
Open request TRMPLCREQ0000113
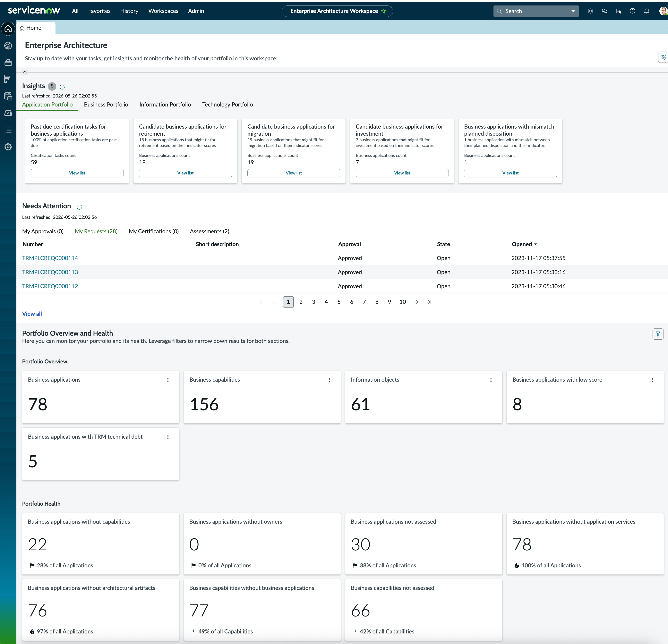[x=50, y=272]
